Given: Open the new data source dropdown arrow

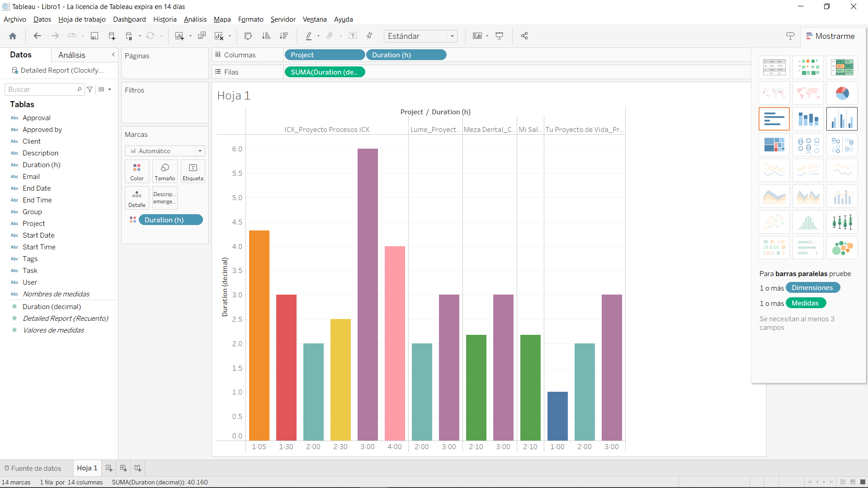Looking at the screenshot, I should coord(139,36).
